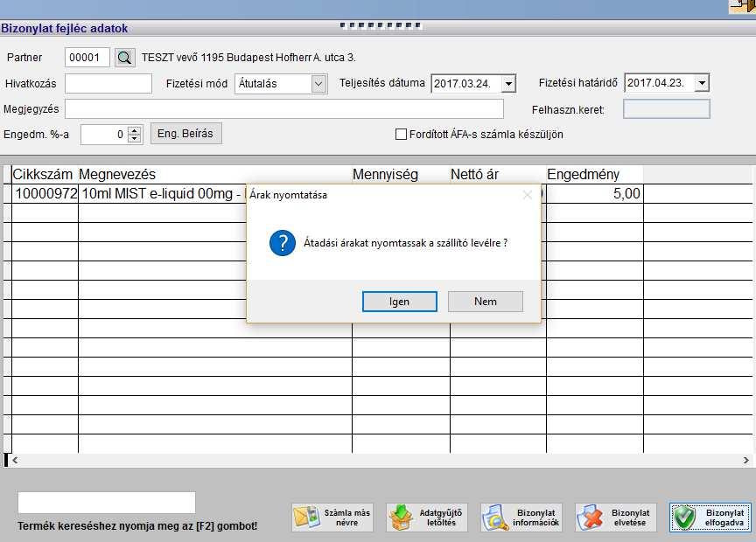Click the Partner code field 00001
This screenshot has width=756, height=542.
click(x=87, y=58)
